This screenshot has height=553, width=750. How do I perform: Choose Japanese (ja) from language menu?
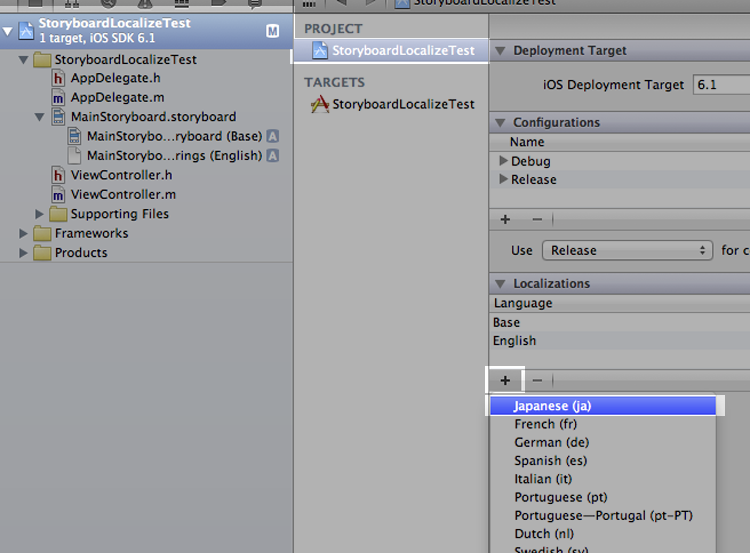click(x=603, y=406)
